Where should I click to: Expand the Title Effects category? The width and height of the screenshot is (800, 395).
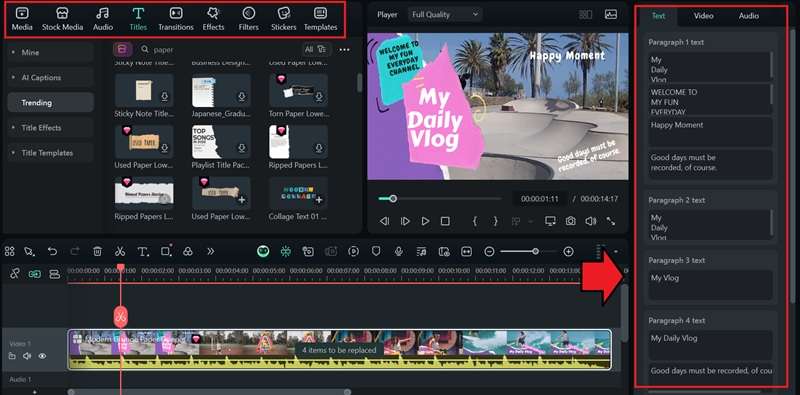click(50, 128)
